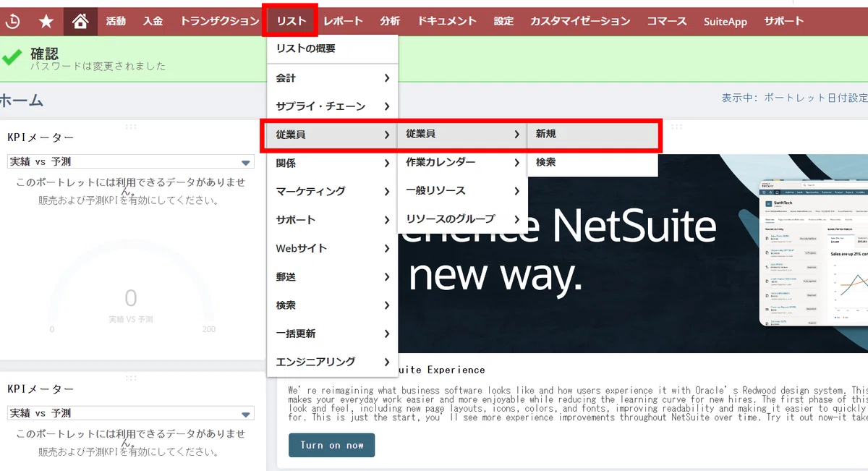Select 検索 under the 従業員 submenu

tap(593, 163)
